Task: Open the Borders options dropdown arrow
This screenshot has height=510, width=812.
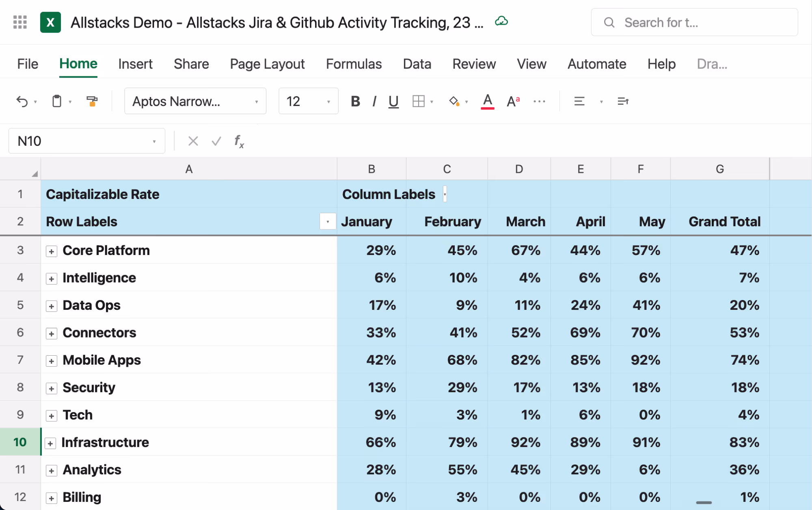Action: tap(432, 102)
